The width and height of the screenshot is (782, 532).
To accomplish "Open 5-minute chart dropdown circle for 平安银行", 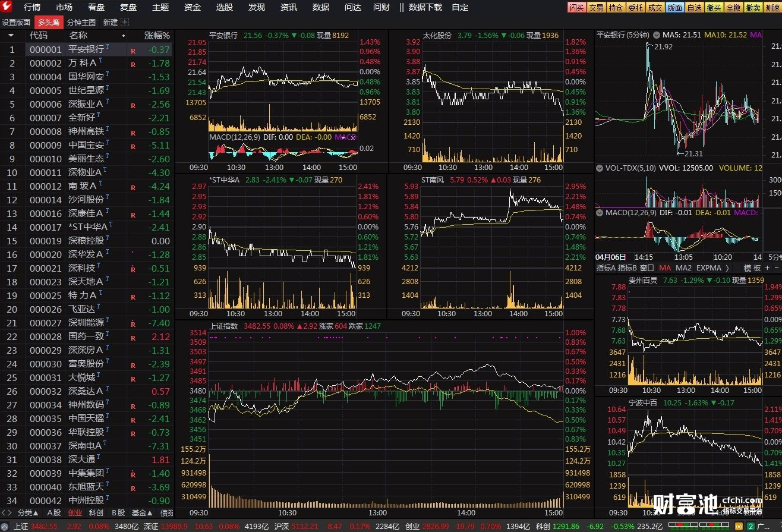I will pos(656,36).
